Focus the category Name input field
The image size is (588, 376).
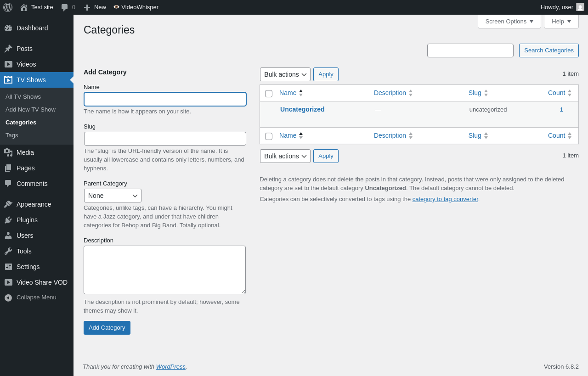click(165, 99)
